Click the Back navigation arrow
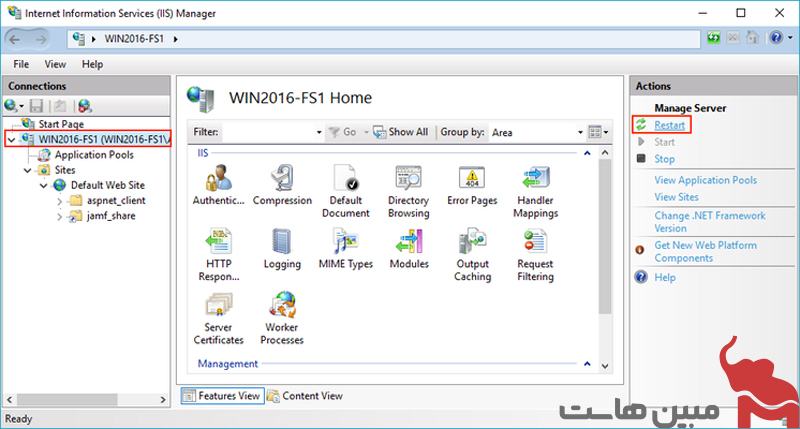The width and height of the screenshot is (800, 429). pos(15,39)
